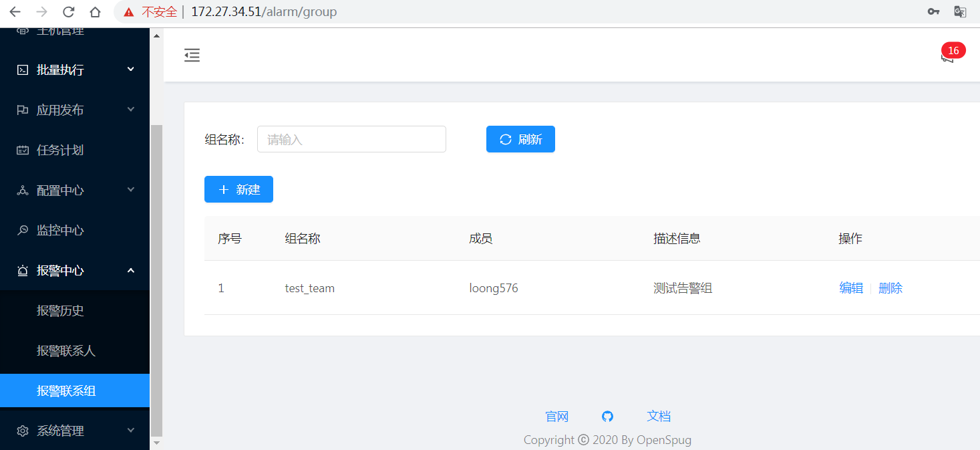The width and height of the screenshot is (980, 450).
Task: Reload the page with browser refresh icon
Action: [68, 11]
